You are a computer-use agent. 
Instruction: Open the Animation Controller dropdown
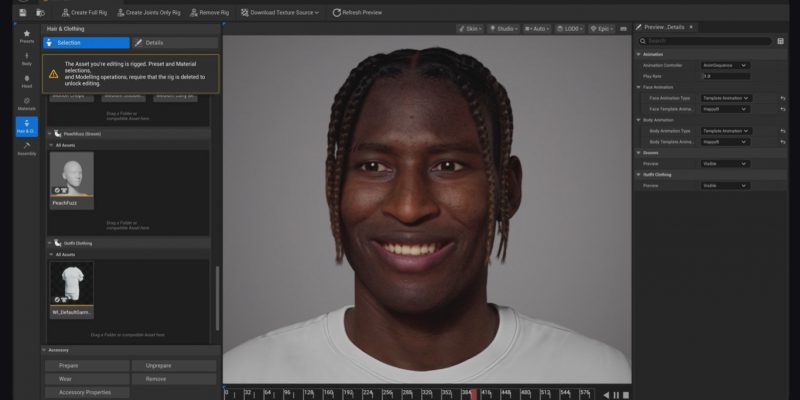725,65
